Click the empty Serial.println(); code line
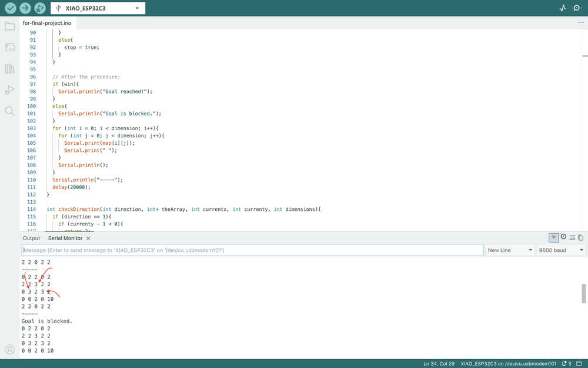588x368 pixels. (x=83, y=165)
